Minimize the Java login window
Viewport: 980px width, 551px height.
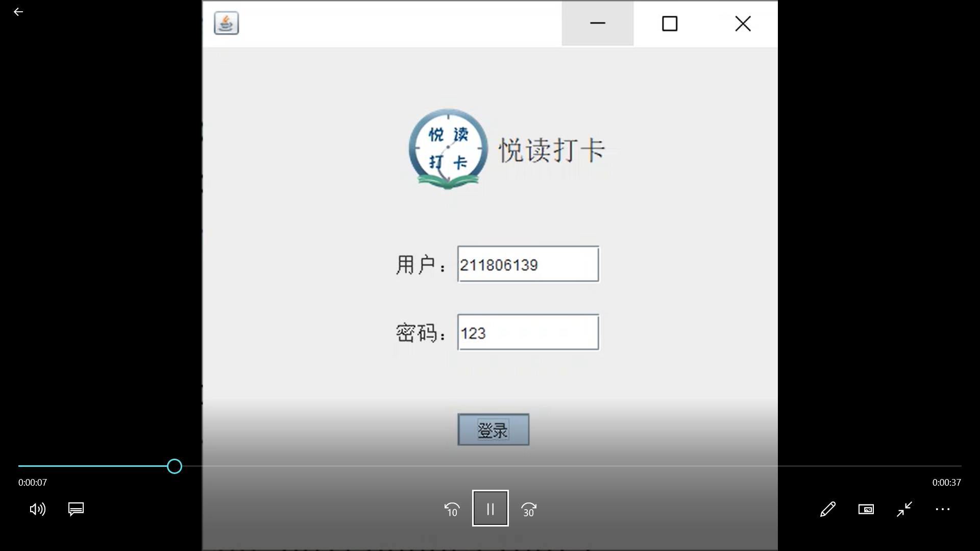click(597, 23)
